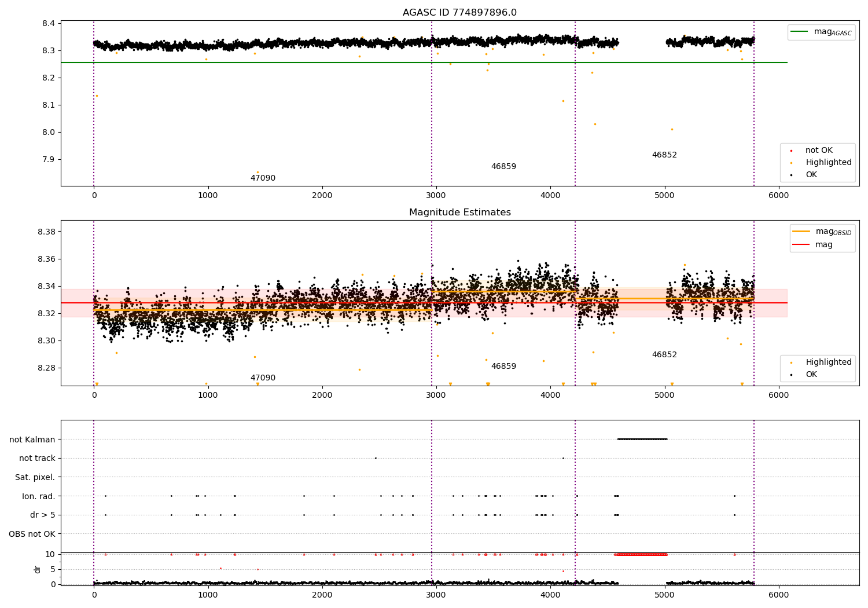Click the 'mag' label in the Magnitude Estimates legend
This screenshot has height=608, width=868.
point(824,245)
